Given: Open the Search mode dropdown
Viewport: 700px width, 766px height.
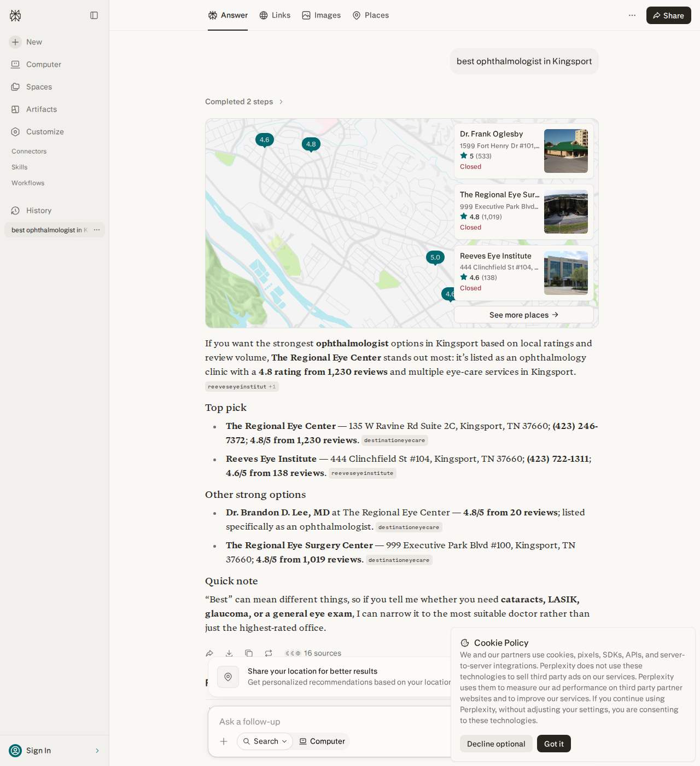Looking at the screenshot, I should tap(265, 741).
